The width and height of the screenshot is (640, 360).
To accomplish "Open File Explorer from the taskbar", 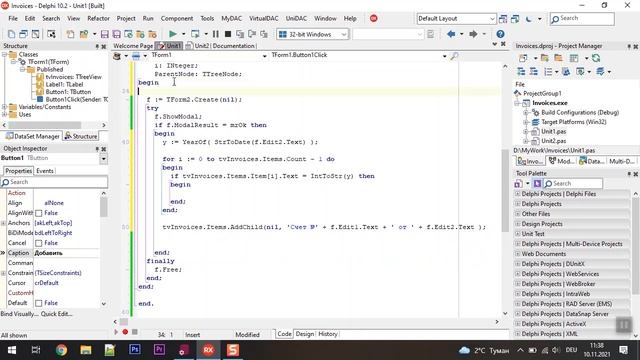I will 86,350.
